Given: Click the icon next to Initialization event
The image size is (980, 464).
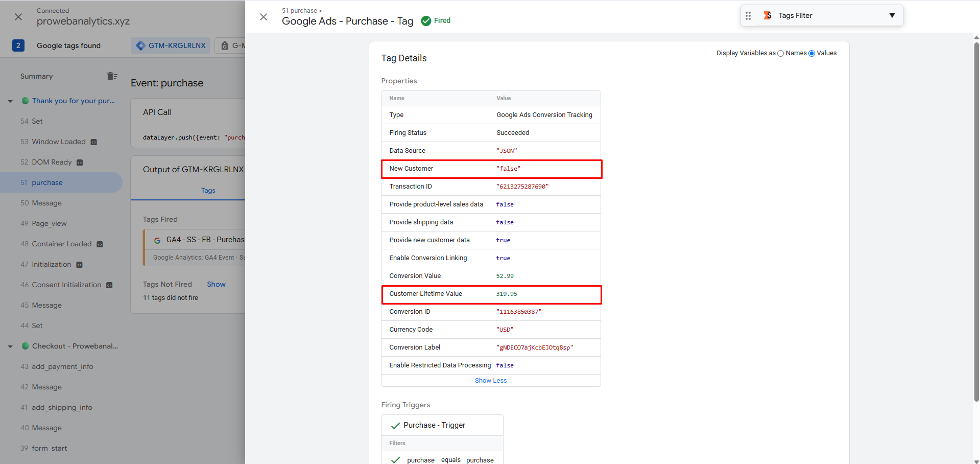Looking at the screenshot, I should (x=79, y=265).
